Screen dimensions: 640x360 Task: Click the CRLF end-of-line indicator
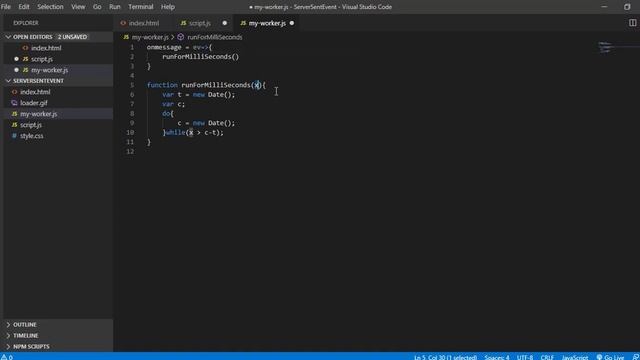pyautogui.click(x=547, y=357)
